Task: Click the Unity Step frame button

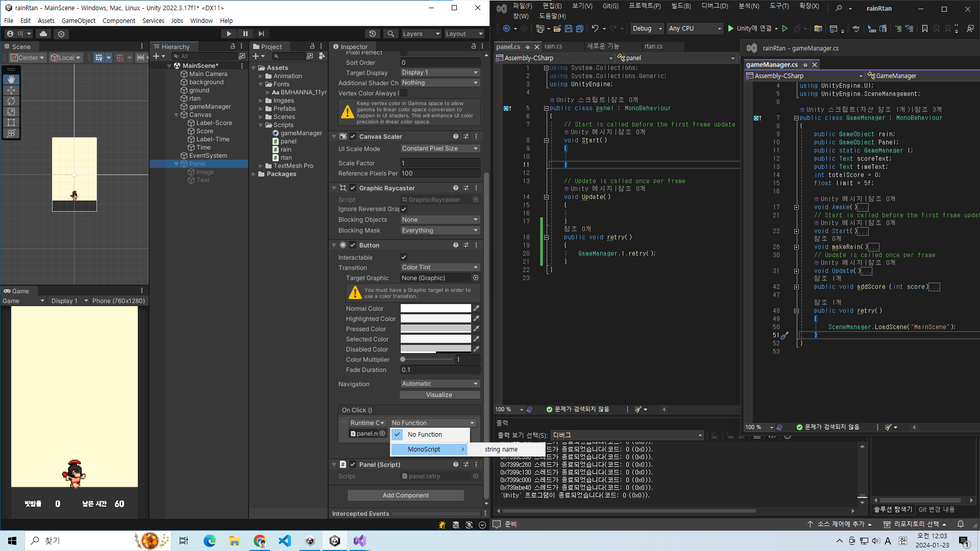Action: (261, 34)
